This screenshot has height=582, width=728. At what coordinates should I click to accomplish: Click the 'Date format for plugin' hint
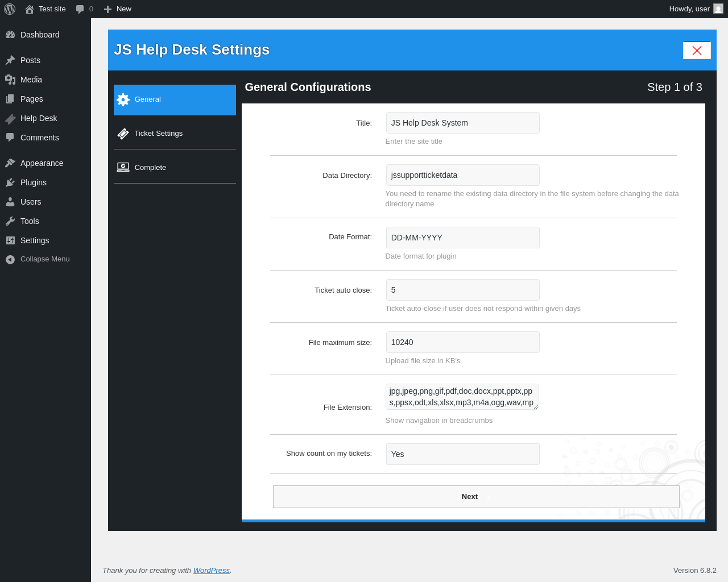point(421,256)
